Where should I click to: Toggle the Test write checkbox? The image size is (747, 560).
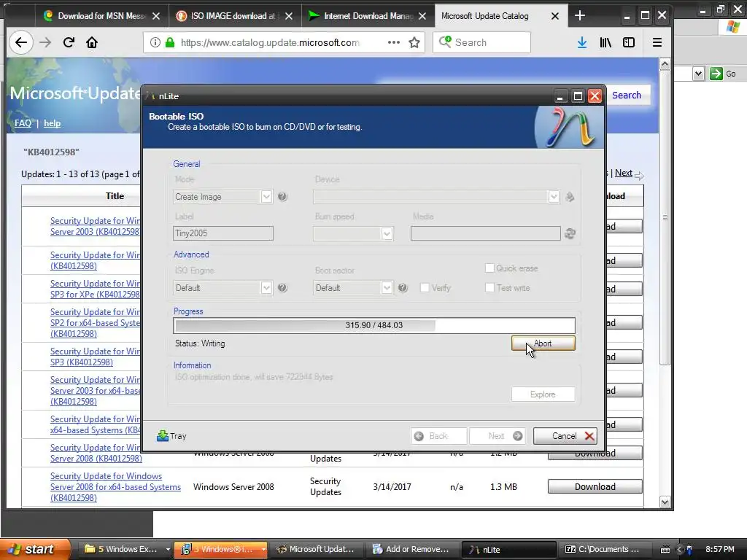pos(489,287)
